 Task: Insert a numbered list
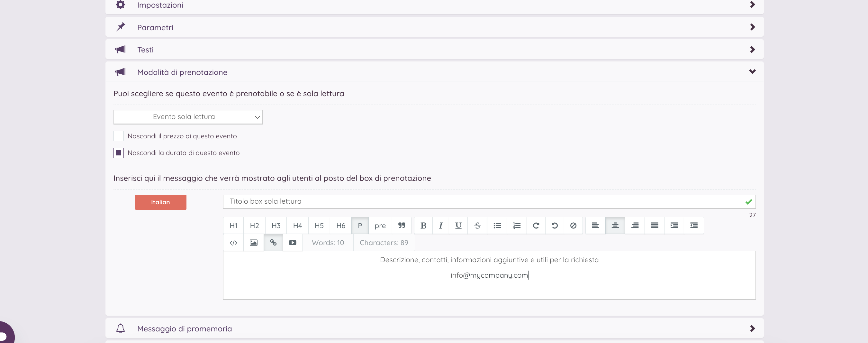517,225
